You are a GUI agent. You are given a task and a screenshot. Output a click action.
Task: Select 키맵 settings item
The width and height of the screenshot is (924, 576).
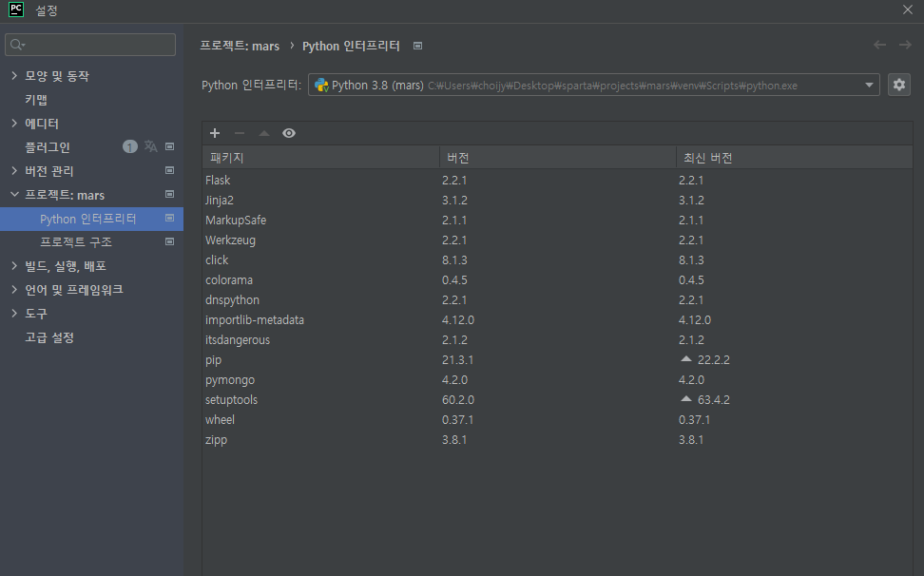36,100
